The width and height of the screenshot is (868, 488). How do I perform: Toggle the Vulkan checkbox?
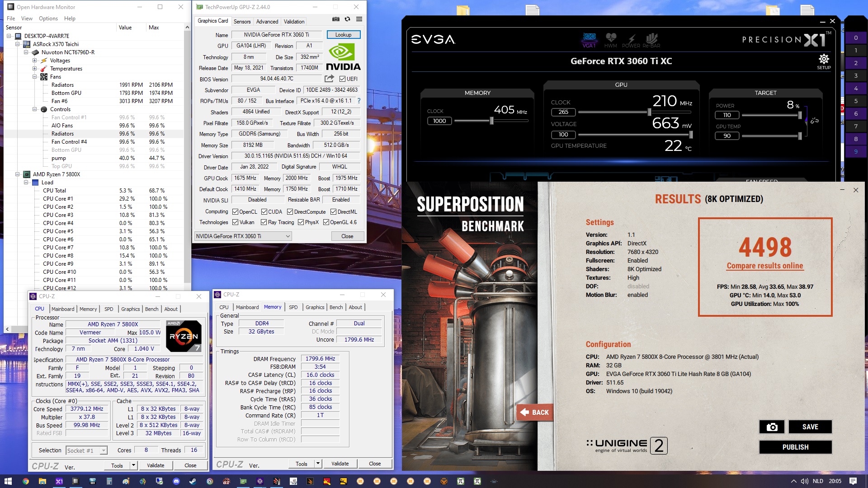235,222
